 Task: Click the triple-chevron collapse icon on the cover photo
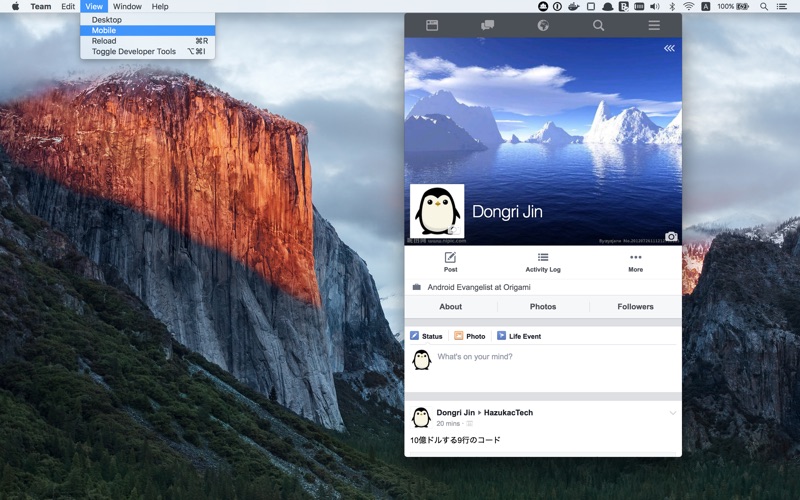(x=669, y=48)
